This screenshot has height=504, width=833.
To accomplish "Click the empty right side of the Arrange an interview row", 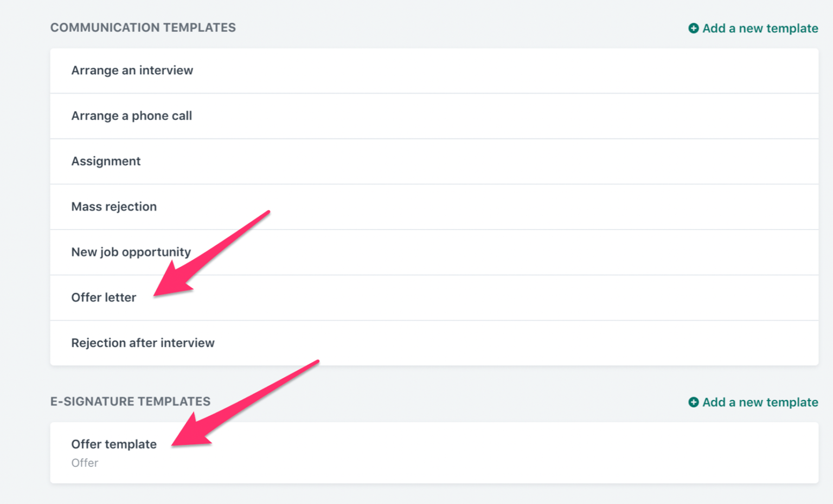I will 597,70.
